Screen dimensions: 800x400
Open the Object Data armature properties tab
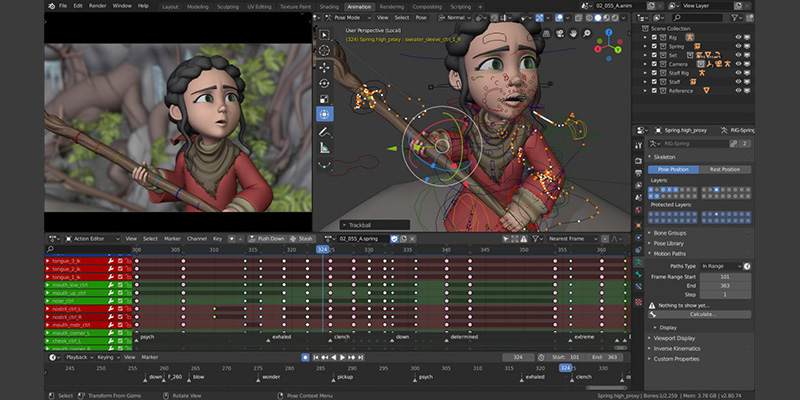coord(638,262)
